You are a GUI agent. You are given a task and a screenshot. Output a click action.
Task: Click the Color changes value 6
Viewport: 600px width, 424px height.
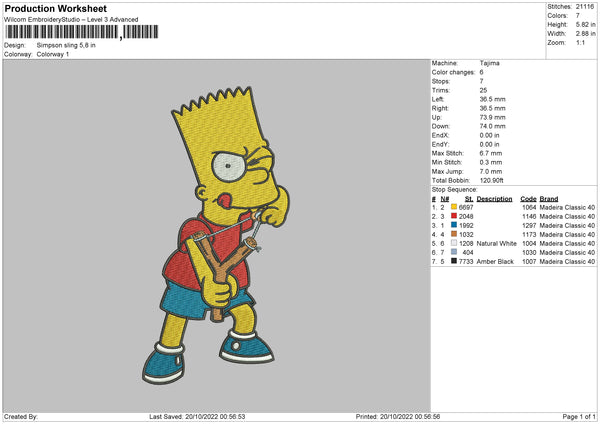coord(481,72)
